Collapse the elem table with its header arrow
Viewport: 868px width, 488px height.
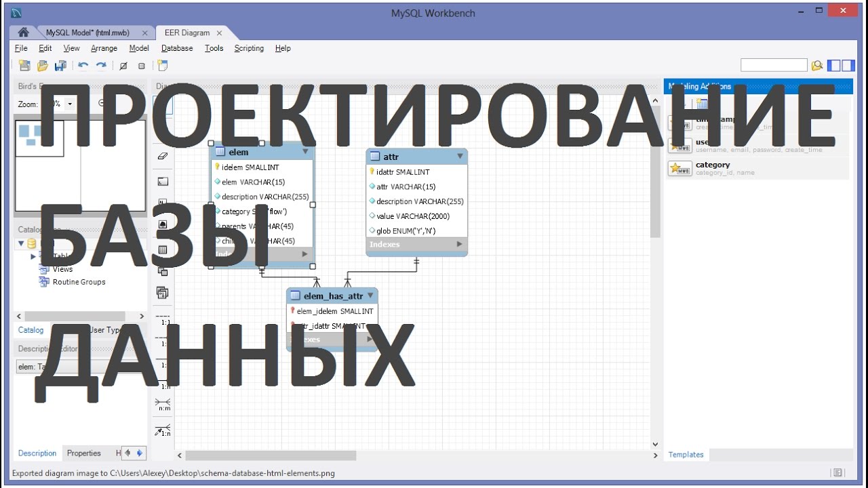coord(305,152)
